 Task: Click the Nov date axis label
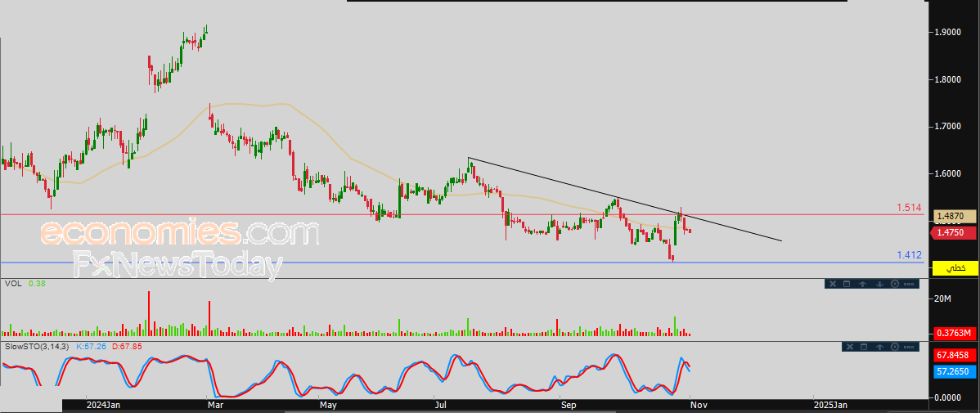click(x=699, y=406)
